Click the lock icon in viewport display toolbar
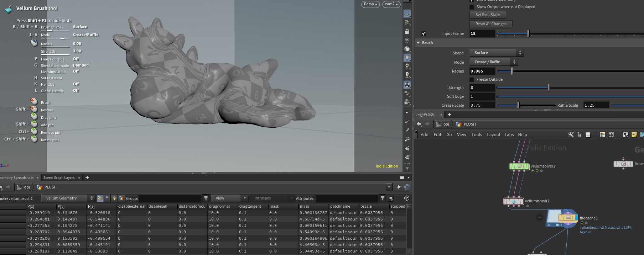Image resolution: width=644 pixels, height=255 pixels. 407,31
